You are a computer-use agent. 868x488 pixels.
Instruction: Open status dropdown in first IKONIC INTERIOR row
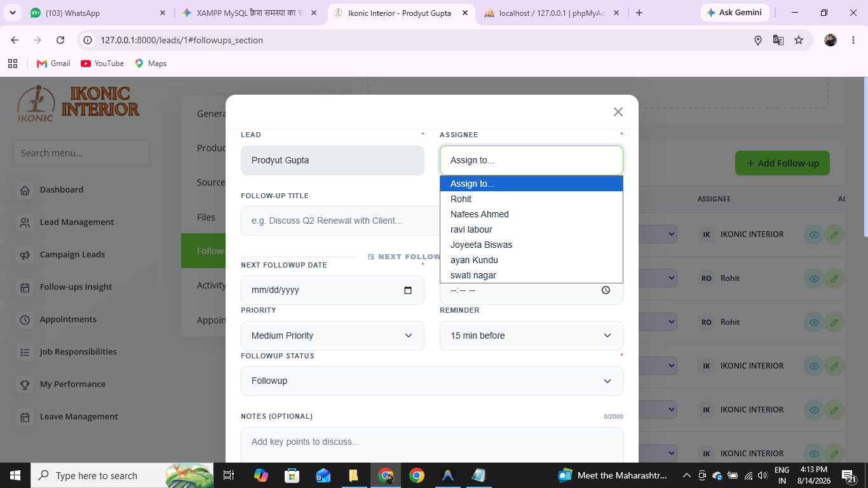click(x=657, y=234)
